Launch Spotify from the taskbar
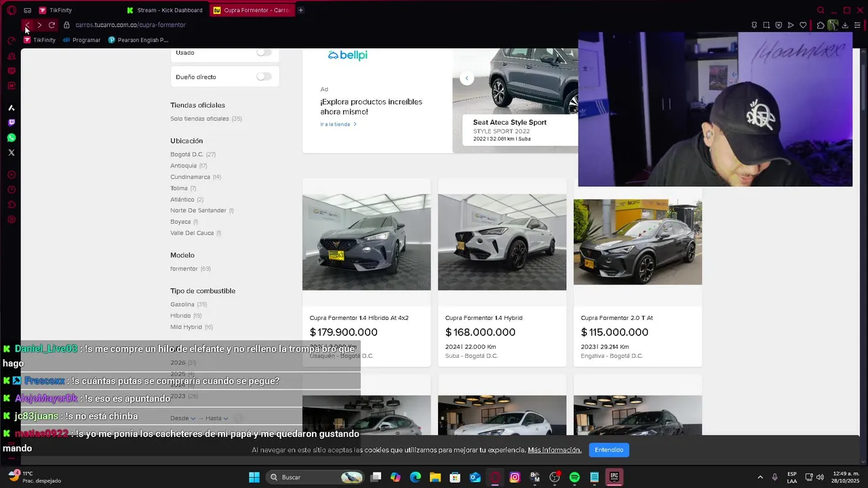Screen dimensions: 868x488 coord(574,477)
